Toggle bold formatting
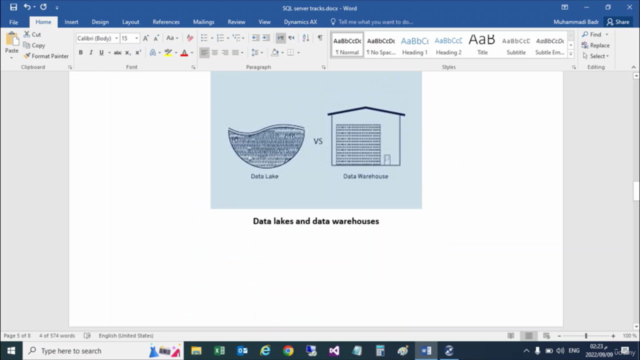 click(81, 52)
